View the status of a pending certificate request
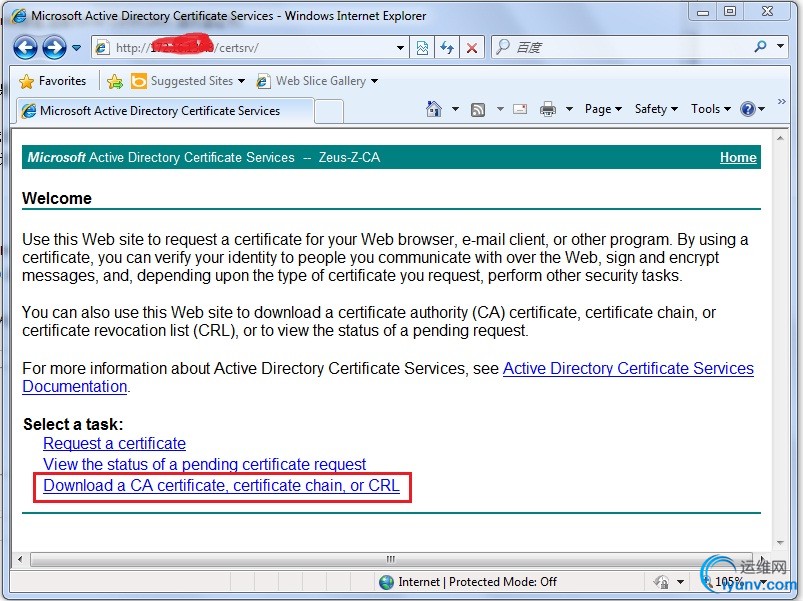Image resolution: width=803 pixels, height=601 pixels. (204, 464)
